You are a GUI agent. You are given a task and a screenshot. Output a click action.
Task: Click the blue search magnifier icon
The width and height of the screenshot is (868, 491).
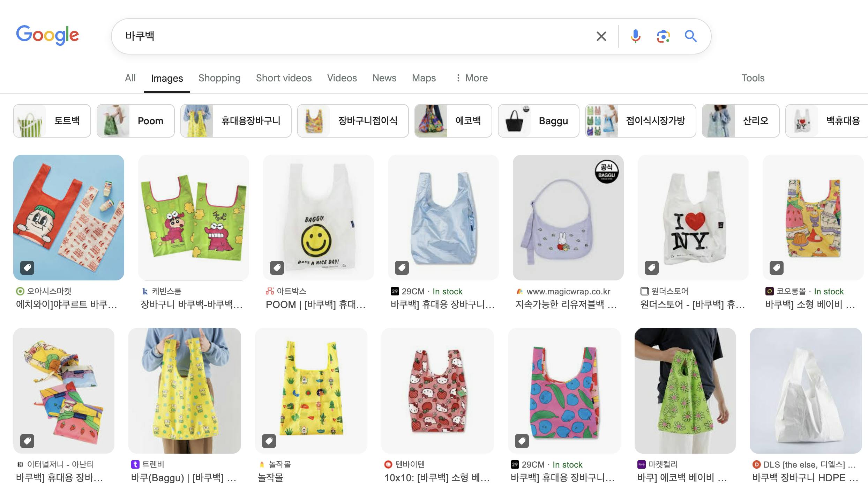690,36
